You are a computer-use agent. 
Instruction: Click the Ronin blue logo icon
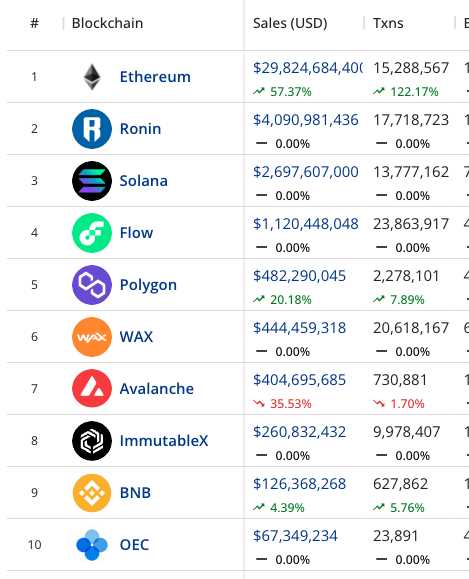point(92,129)
